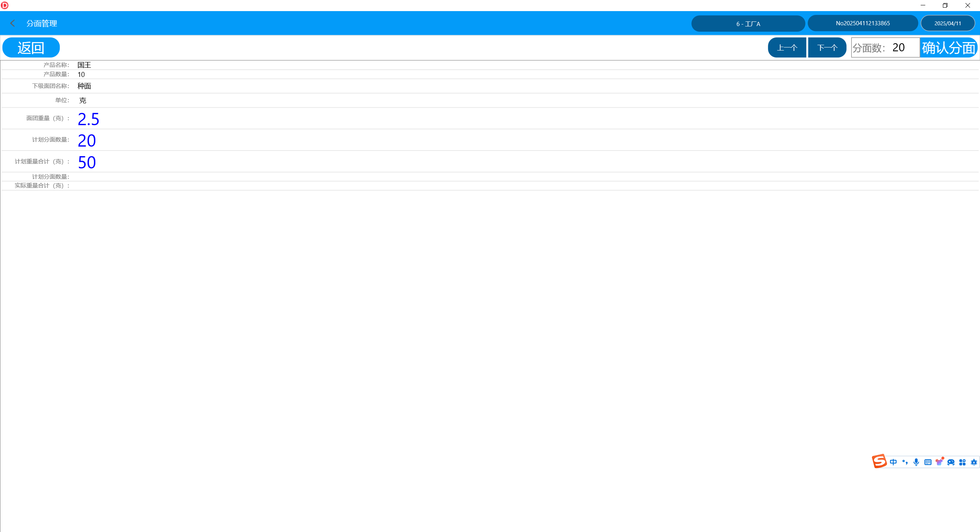Image resolution: width=980 pixels, height=532 pixels.
Task: Click the microphone voice input icon
Action: pos(916,462)
